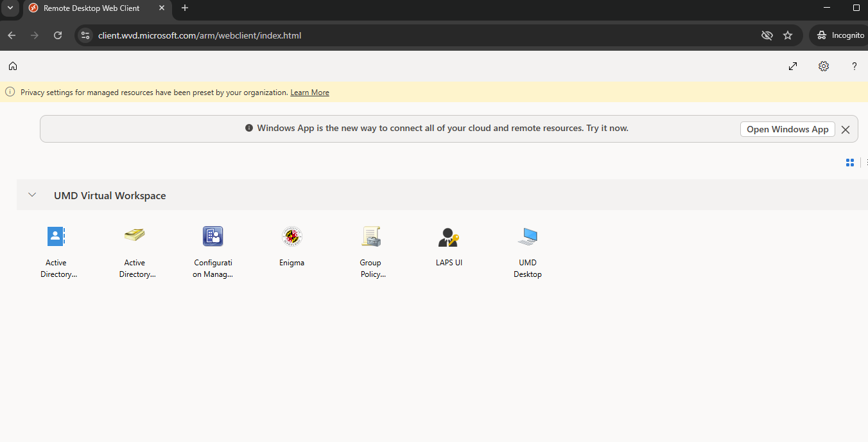Launch Configuration Manager app

pyautogui.click(x=213, y=237)
